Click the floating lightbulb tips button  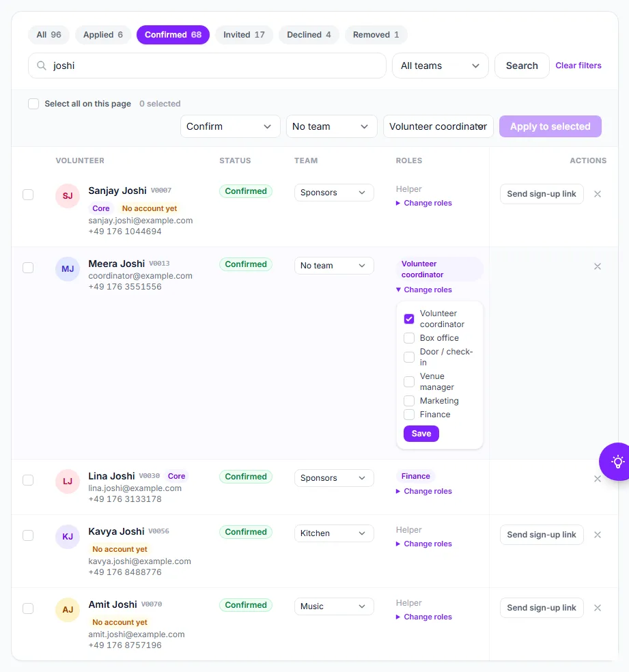point(617,462)
